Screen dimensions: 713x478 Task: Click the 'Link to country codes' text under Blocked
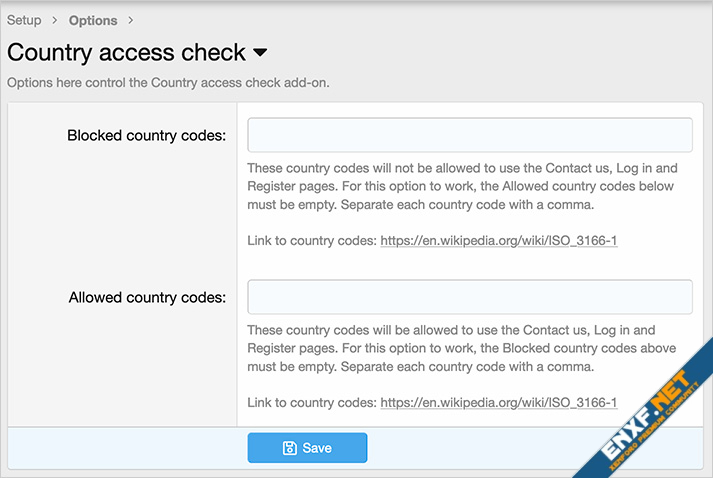pos(312,241)
